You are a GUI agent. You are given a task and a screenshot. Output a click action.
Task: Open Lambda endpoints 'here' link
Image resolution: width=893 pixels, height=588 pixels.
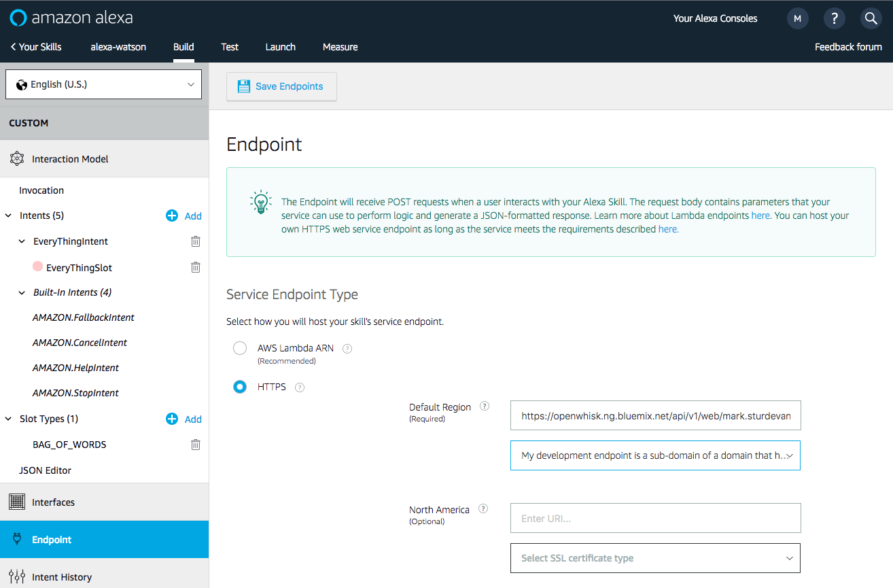[760, 215]
